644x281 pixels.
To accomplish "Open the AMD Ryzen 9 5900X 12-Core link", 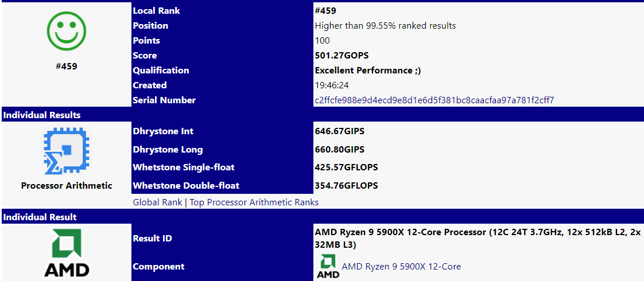I will 401,267.
